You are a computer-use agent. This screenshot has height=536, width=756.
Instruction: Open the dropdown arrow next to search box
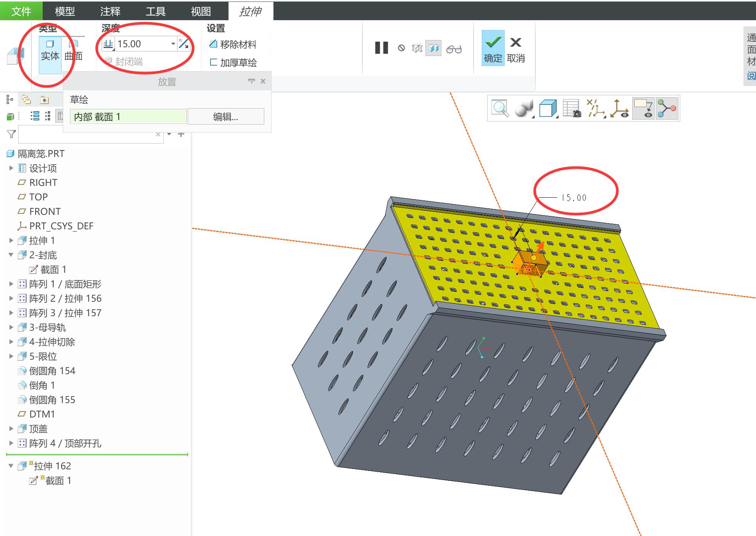(x=169, y=134)
